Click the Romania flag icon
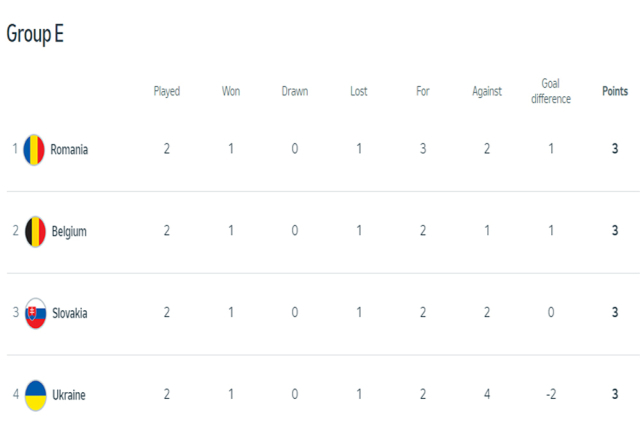This screenshot has height=433, width=640. [34, 150]
